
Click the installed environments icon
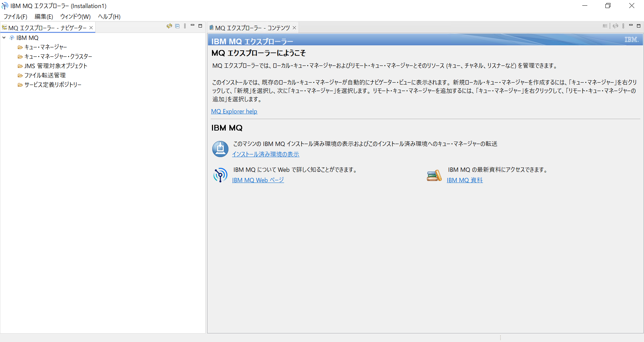(220, 149)
